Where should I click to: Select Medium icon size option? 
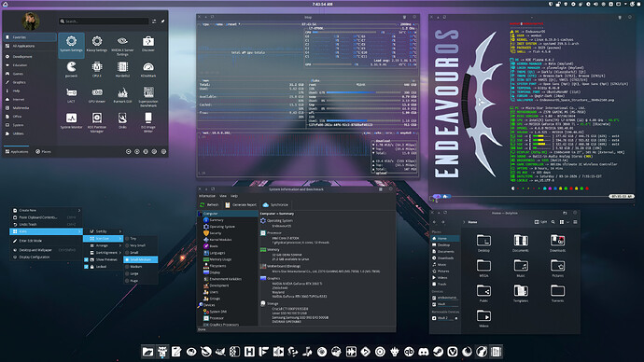[140, 267]
